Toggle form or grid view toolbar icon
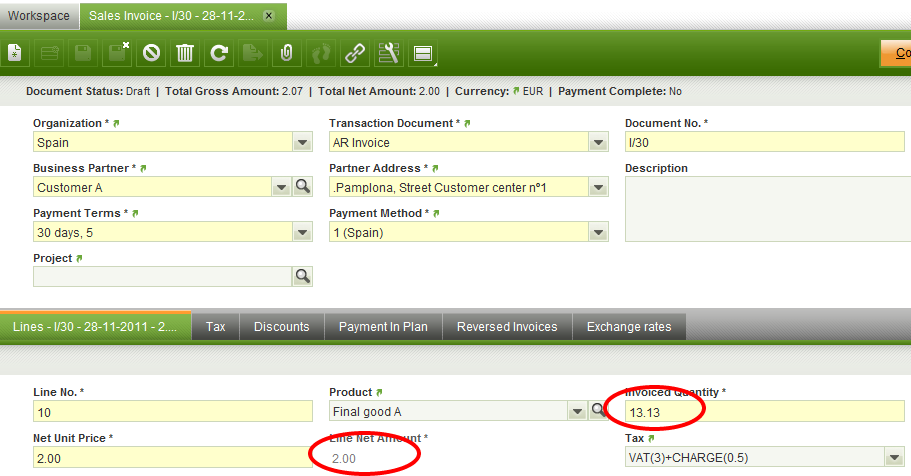911x476 pixels. [423, 53]
